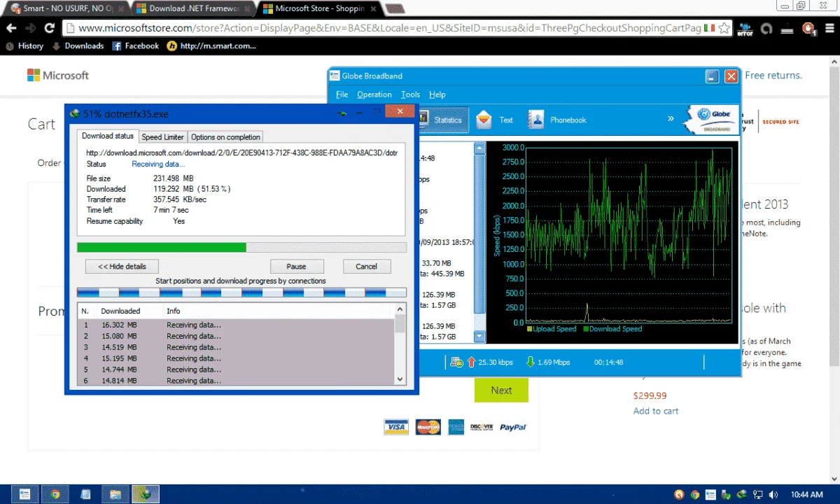Click the new tab button in Chrome

tap(393, 9)
